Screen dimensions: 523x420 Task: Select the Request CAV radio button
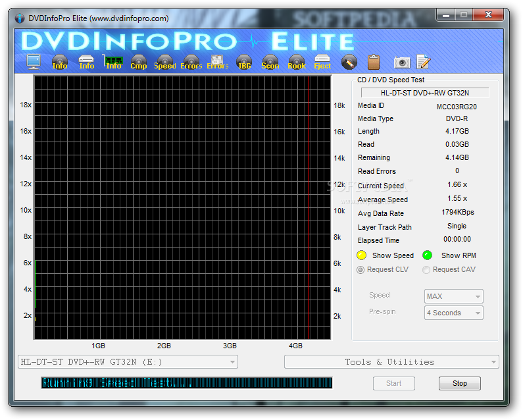(x=426, y=270)
